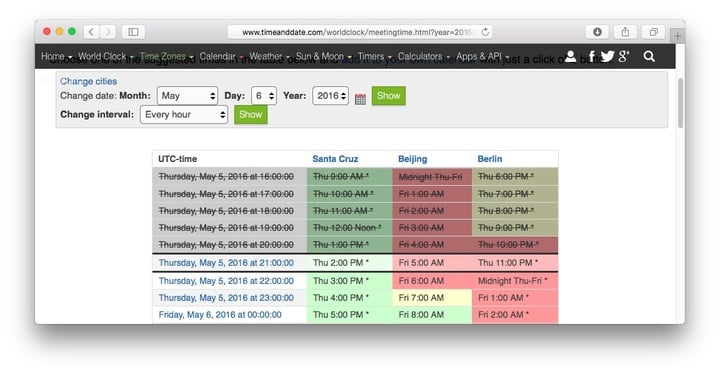Click the search magnifier icon
720x374 pixels.
coord(649,56)
